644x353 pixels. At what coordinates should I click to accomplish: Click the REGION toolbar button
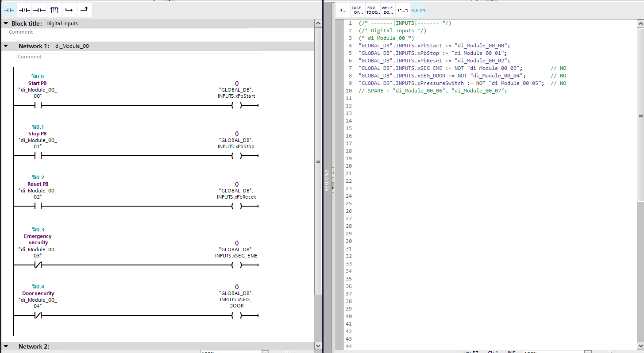pyautogui.click(x=418, y=10)
